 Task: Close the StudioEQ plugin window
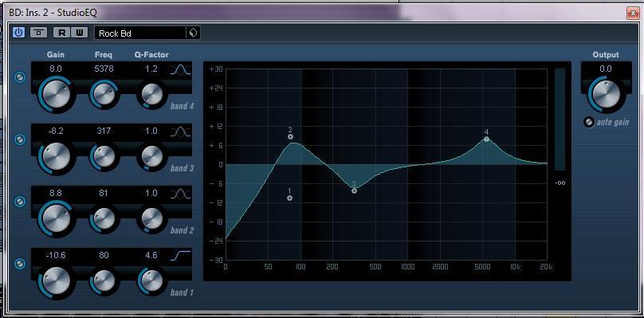coord(633,13)
